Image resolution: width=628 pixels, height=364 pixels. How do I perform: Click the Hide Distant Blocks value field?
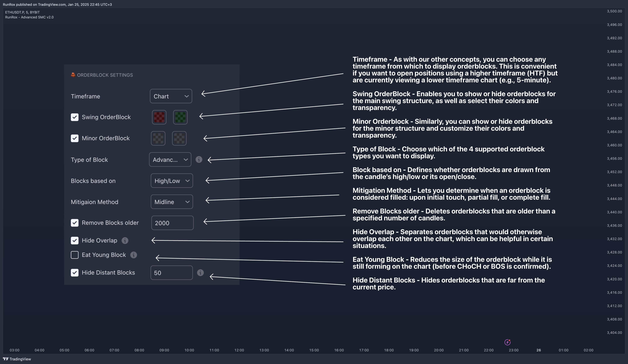point(172,273)
